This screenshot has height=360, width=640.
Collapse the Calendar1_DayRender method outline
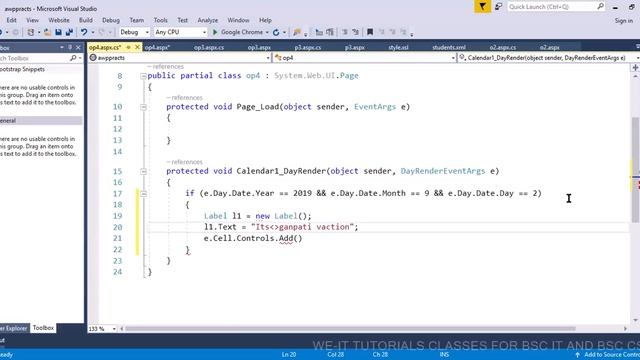143,171
